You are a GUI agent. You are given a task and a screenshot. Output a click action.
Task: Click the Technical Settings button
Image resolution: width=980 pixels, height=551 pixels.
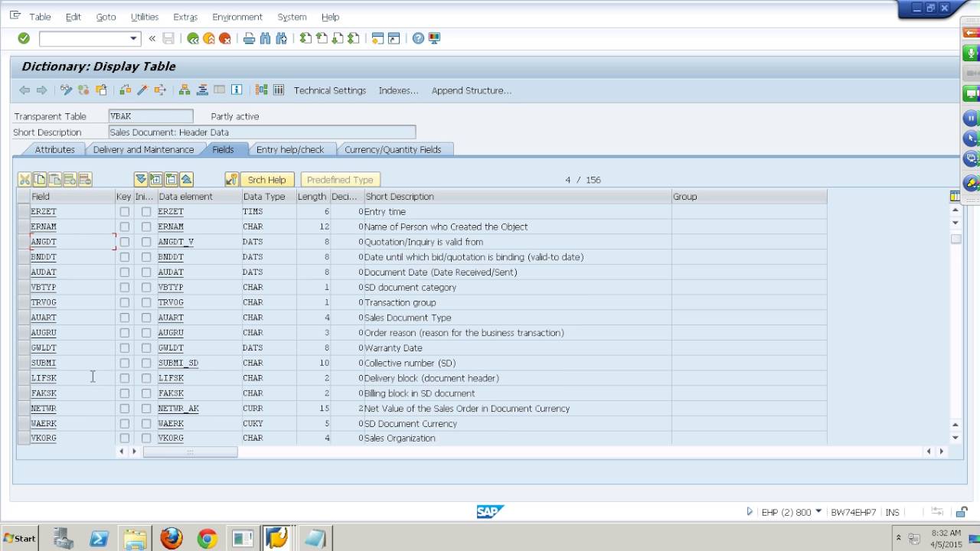(x=330, y=90)
